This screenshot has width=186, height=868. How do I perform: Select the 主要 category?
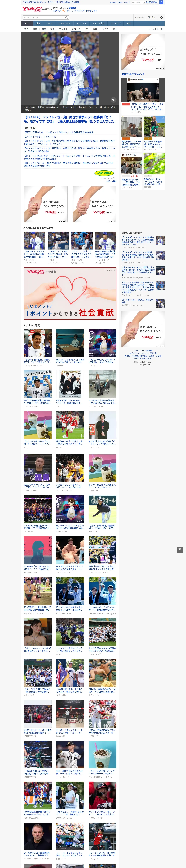pyautogui.click(x=26, y=29)
